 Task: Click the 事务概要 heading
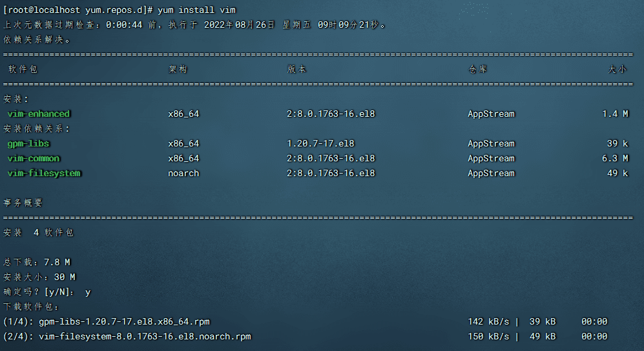point(23,203)
